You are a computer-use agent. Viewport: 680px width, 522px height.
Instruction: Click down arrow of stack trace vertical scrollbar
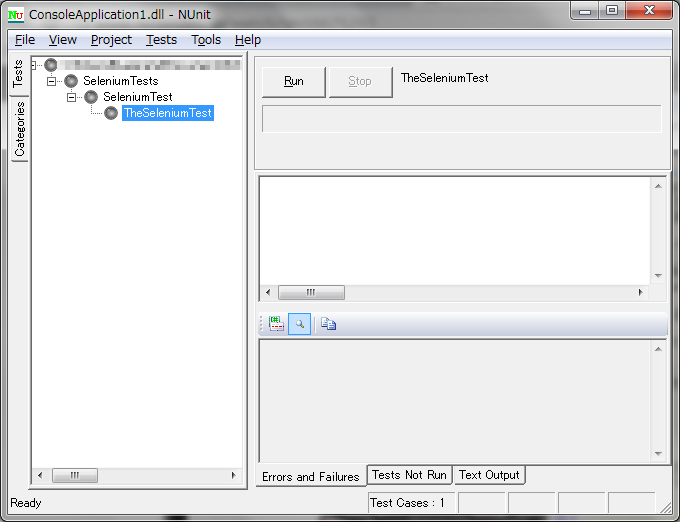658,453
